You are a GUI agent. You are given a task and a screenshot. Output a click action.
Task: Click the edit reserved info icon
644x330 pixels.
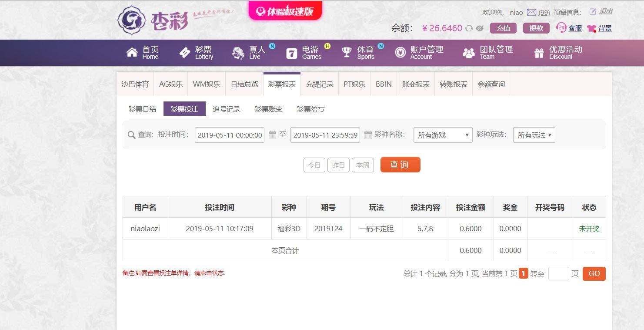pyautogui.click(x=593, y=12)
